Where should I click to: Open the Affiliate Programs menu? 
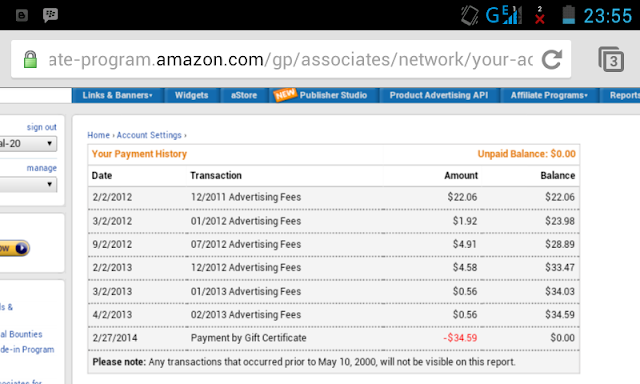pos(549,95)
